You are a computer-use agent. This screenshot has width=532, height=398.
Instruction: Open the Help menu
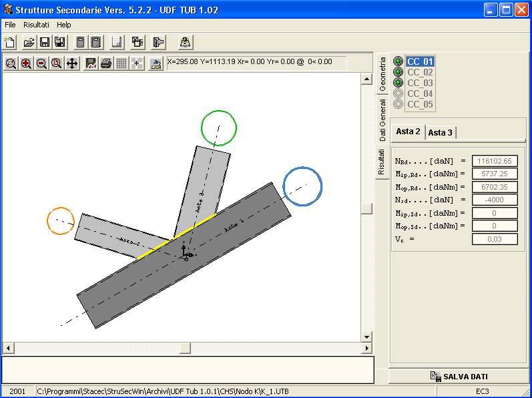pos(63,25)
